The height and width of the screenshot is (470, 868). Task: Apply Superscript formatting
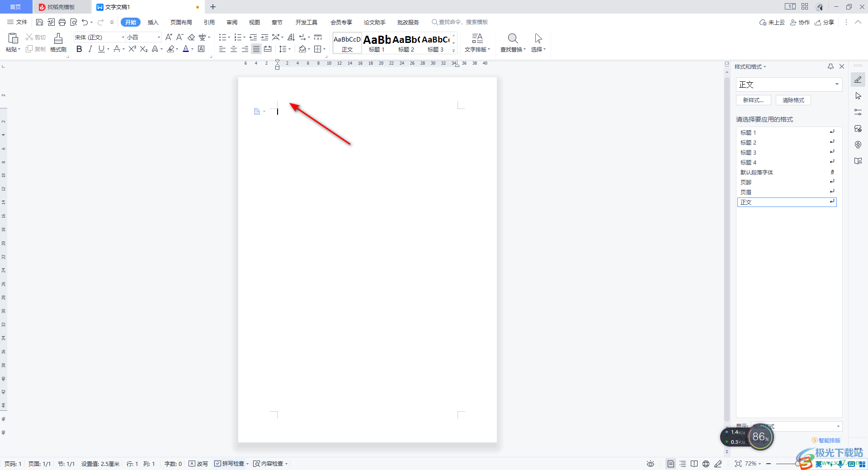(132, 49)
